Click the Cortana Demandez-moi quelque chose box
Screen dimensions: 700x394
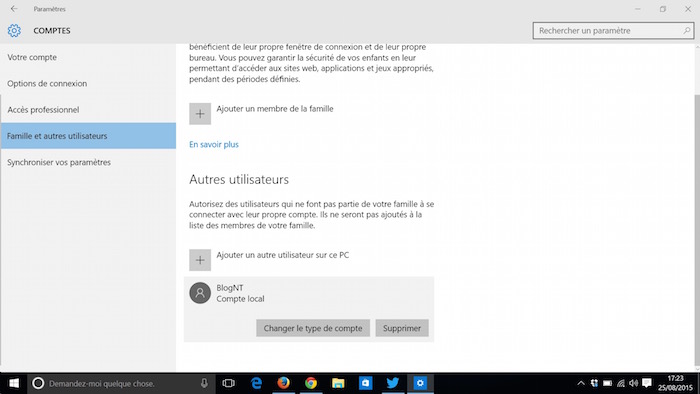pos(121,383)
